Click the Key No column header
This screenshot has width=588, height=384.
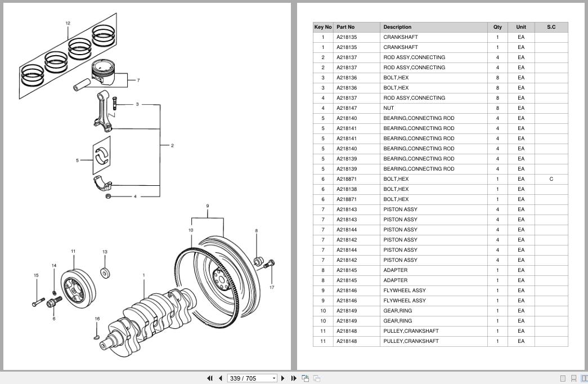(x=323, y=27)
